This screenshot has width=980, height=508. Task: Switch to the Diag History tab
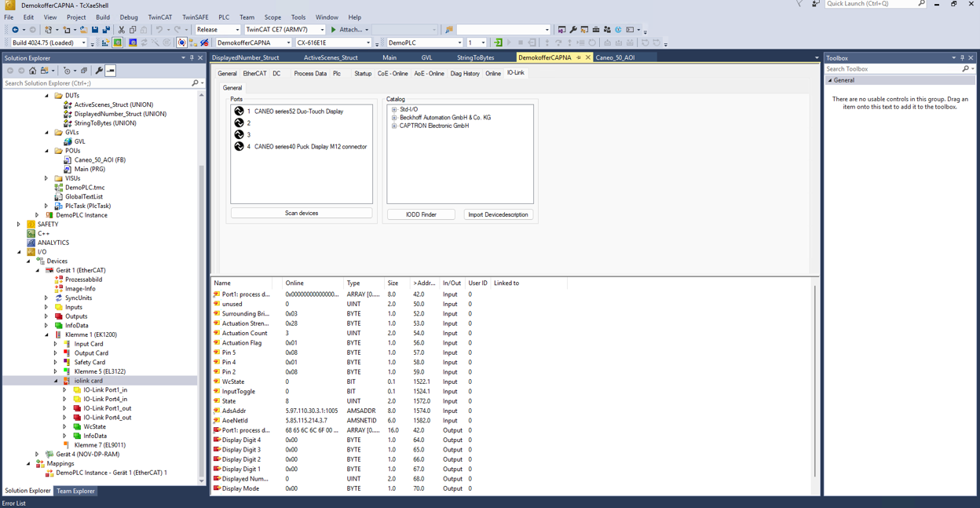[x=465, y=74]
